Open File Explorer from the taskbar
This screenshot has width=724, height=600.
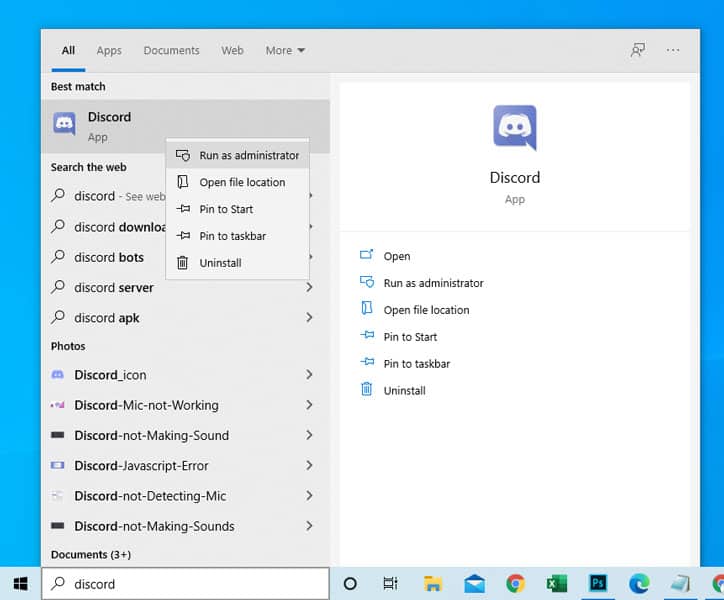click(433, 584)
